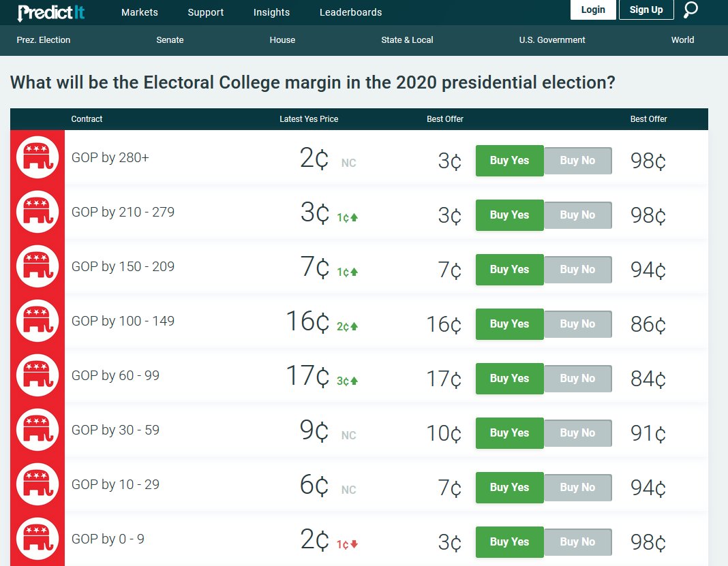Buy Yes on GOP by 150 - 209
728x566 pixels.
point(509,270)
